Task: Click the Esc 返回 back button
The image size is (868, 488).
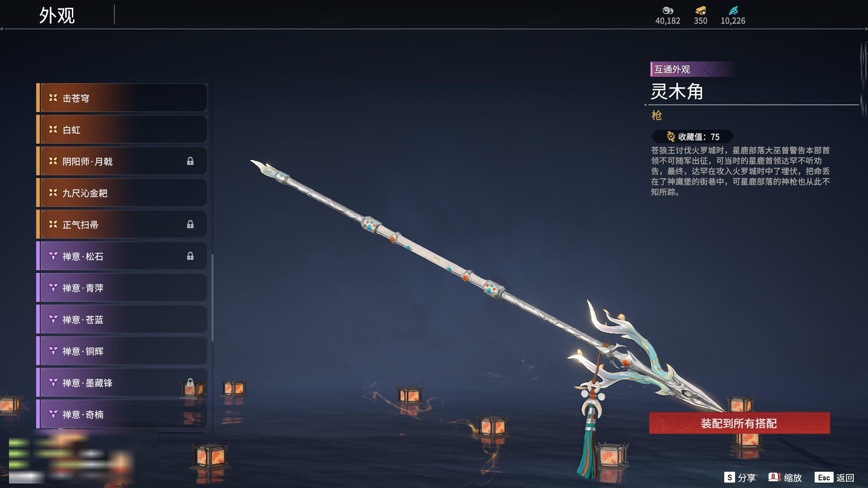Action: (835, 478)
